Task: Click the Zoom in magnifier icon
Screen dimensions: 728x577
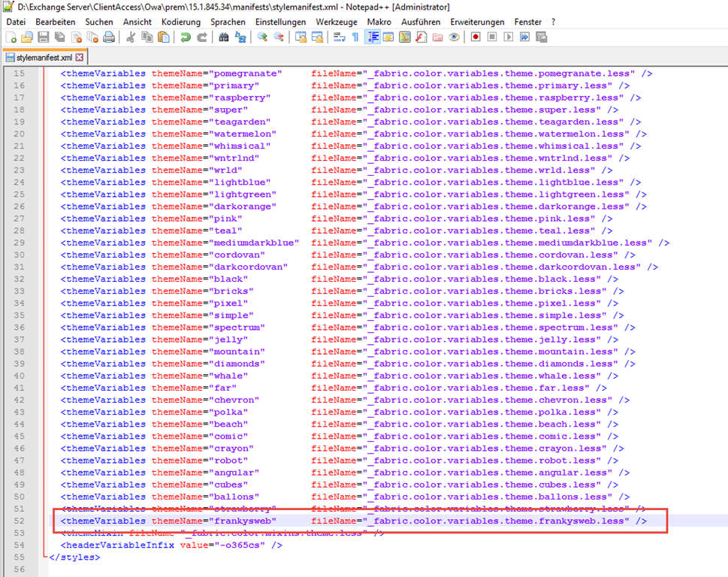Action: point(262,37)
